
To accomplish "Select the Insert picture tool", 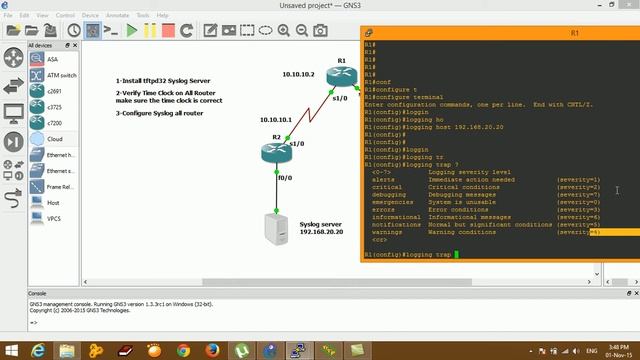I will point(229,31).
